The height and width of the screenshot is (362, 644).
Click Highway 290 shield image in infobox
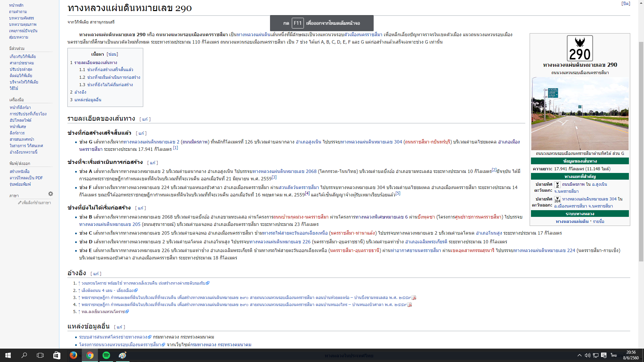click(580, 48)
